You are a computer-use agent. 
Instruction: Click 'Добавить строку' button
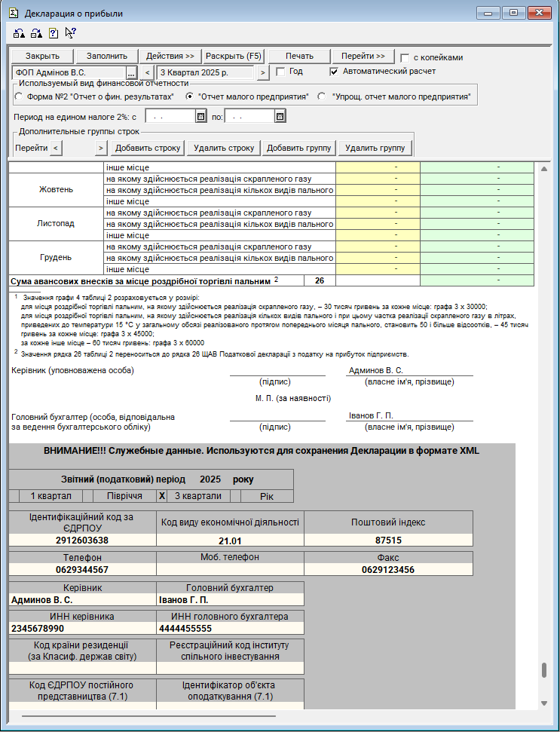(x=148, y=148)
